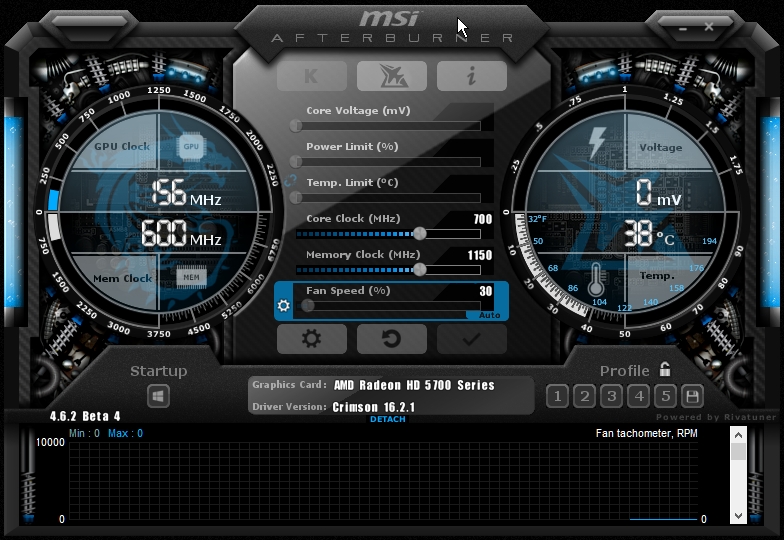The width and height of the screenshot is (784, 540).
Task: Select profile slot 2
Action: (x=584, y=396)
